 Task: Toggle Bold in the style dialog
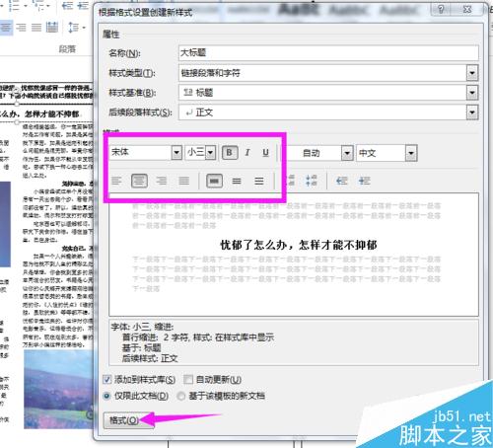[x=230, y=153]
